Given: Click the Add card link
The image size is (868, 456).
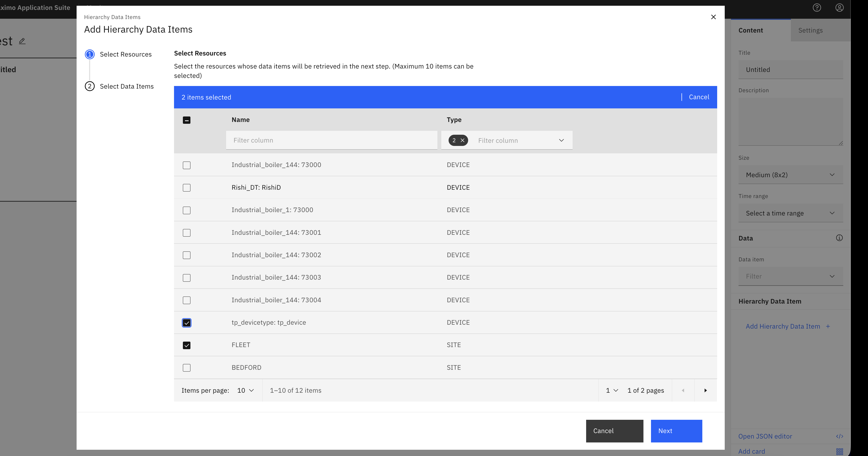Looking at the screenshot, I should (x=751, y=451).
